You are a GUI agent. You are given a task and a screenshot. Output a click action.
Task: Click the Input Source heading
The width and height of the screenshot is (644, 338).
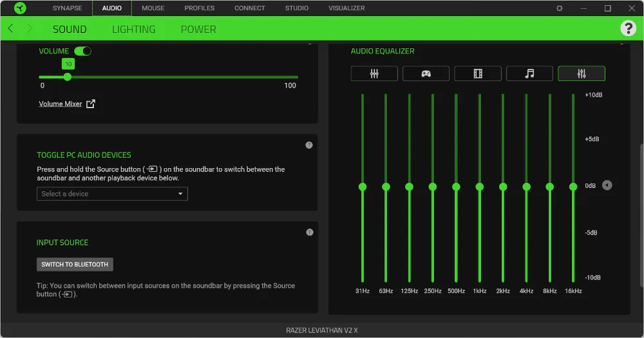[62, 242]
